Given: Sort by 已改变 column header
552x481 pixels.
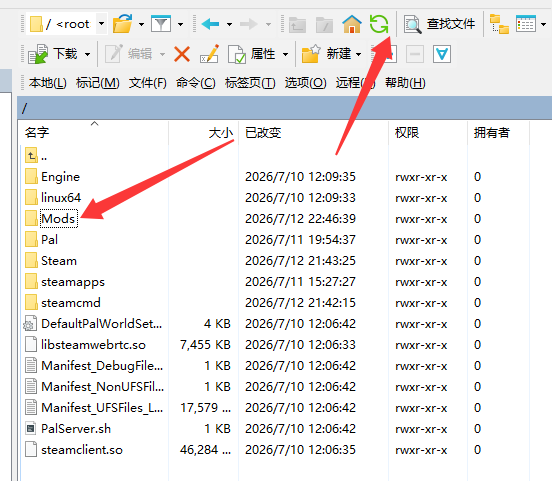Looking at the screenshot, I should click(313, 133).
